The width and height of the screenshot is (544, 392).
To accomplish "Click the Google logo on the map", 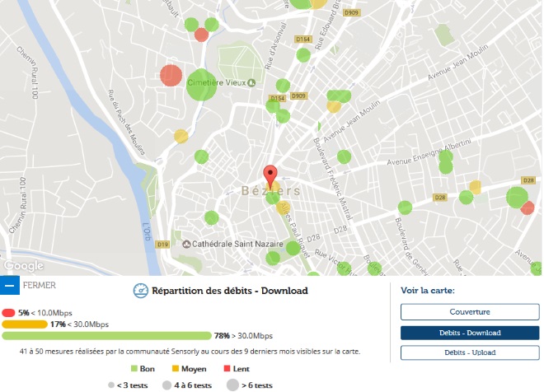I will 23,266.
